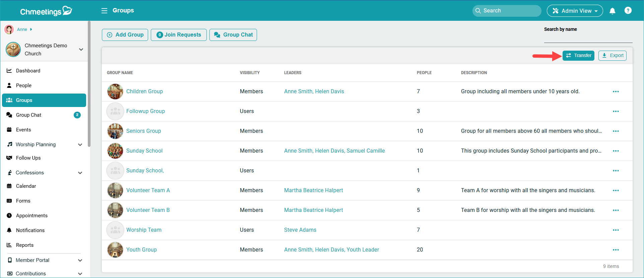Click the Transfer button
The width and height of the screenshot is (644, 278).
(x=578, y=56)
